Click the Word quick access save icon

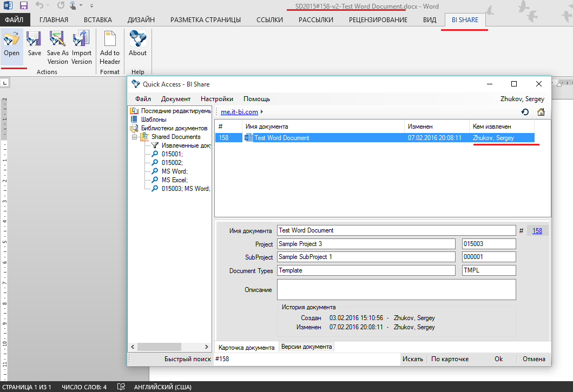(24, 5)
